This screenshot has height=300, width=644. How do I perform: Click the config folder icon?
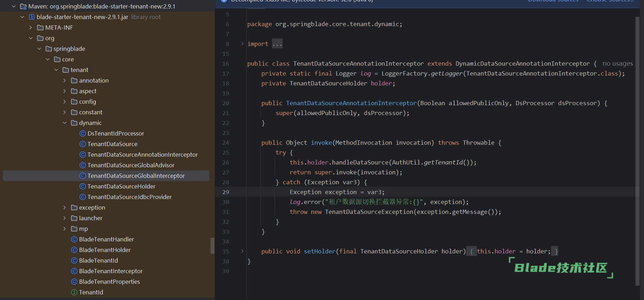click(x=74, y=102)
